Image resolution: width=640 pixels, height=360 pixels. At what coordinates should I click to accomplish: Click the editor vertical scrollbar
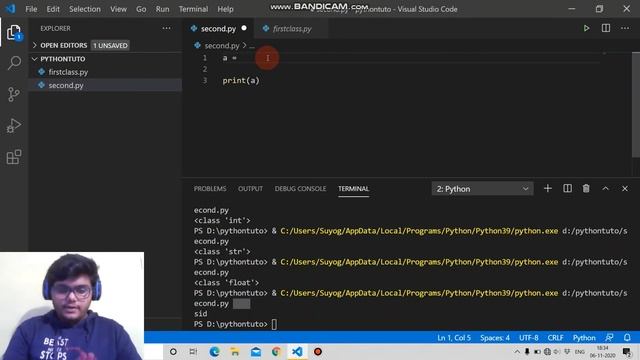635,104
